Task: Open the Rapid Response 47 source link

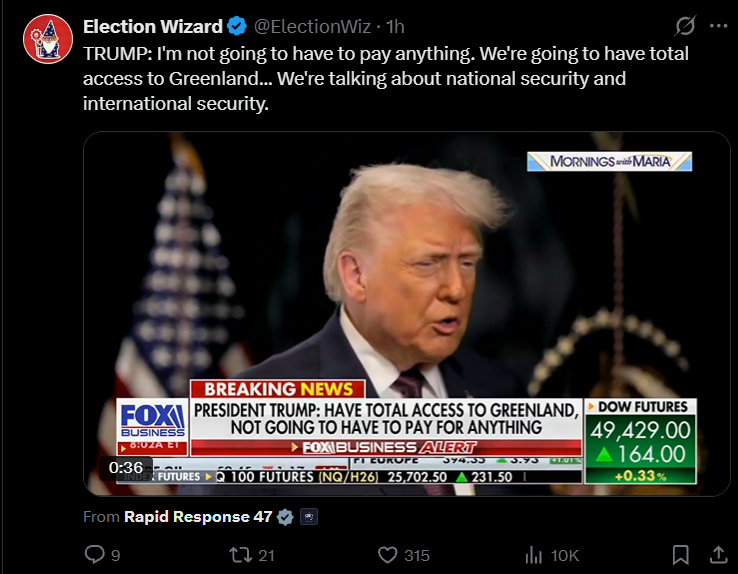Action: pyautogui.click(x=198, y=517)
